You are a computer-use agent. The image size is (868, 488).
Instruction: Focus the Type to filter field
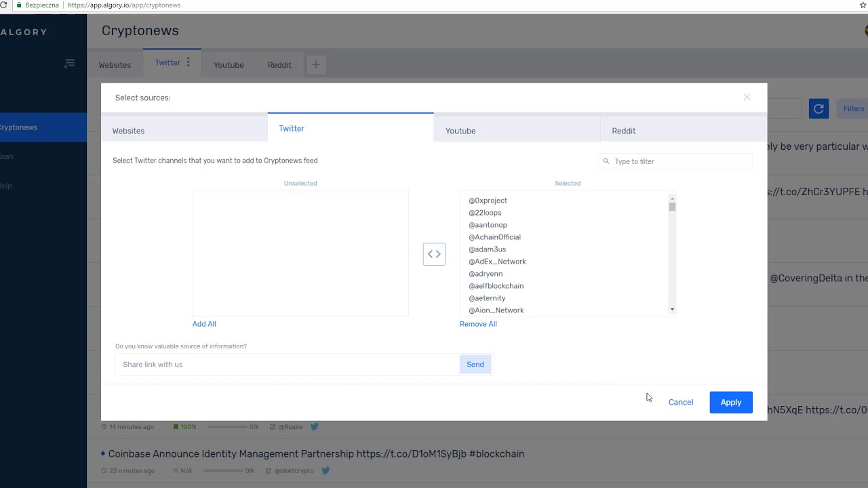[x=675, y=161]
